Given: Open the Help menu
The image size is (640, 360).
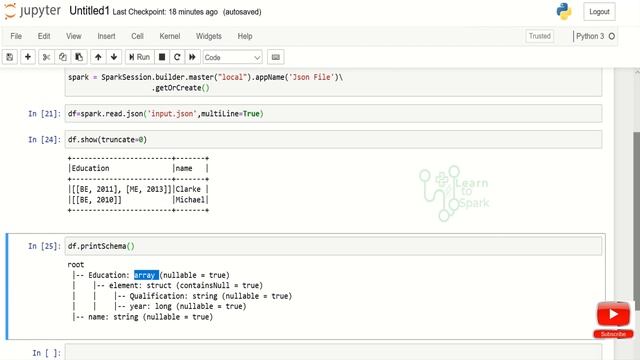Looking at the screenshot, I should [245, 36].
